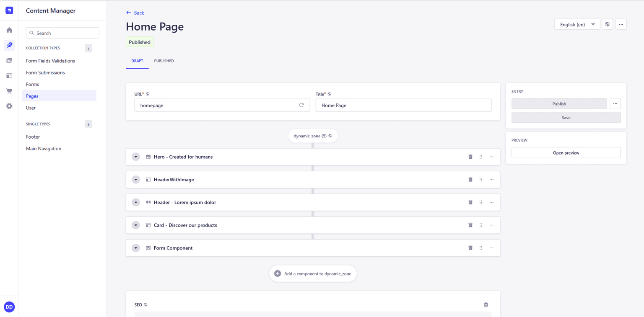The height and width of the screenshot is (317, 644).
Task: Click the Published status badge
Action: 140,42
